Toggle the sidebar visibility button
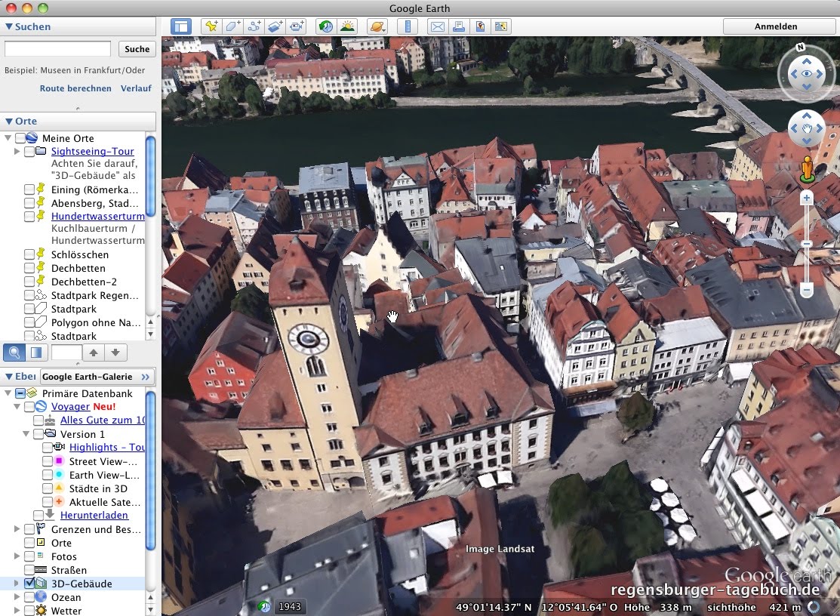The image size is (840, 616). click(181, 26)
